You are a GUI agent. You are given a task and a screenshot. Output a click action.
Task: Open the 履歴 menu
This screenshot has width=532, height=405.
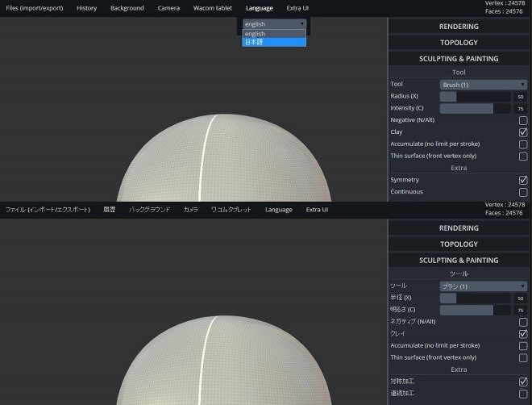click(110, 210)
